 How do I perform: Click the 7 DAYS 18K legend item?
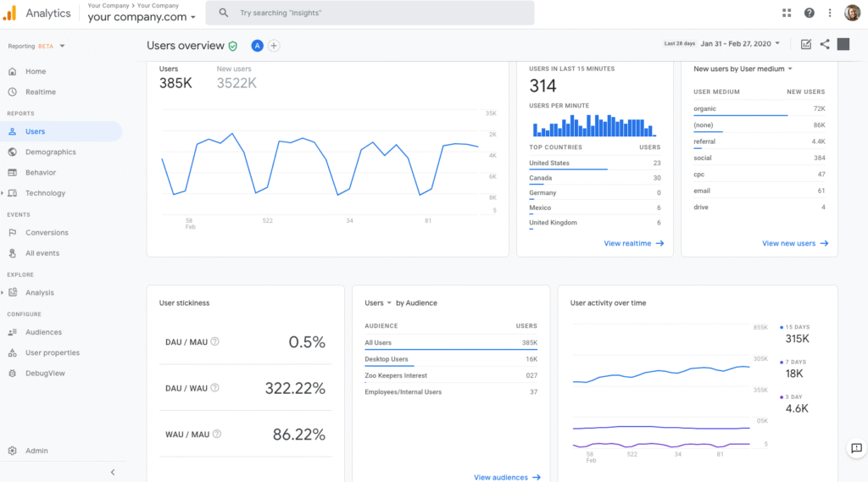click(x=793, y=369)
